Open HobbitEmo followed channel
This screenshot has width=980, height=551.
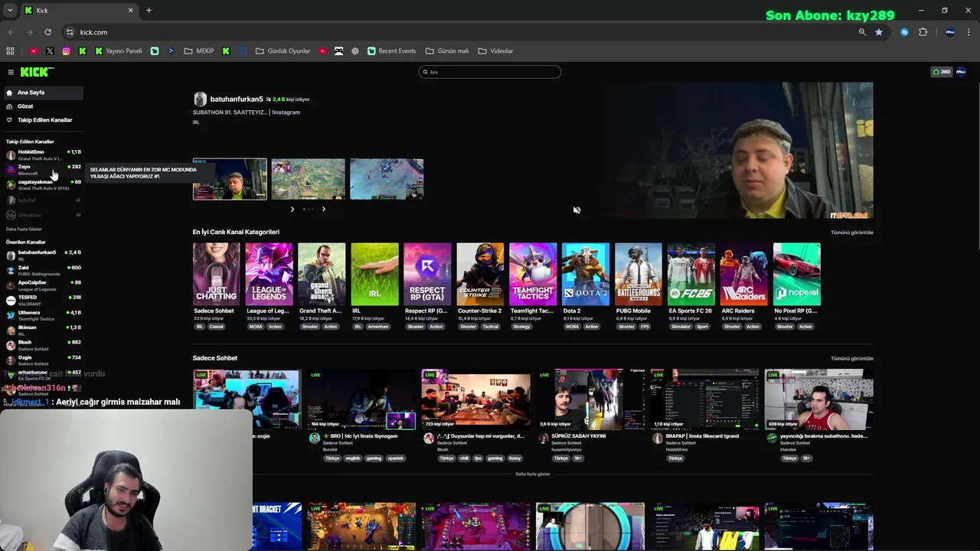pos(43,155)
